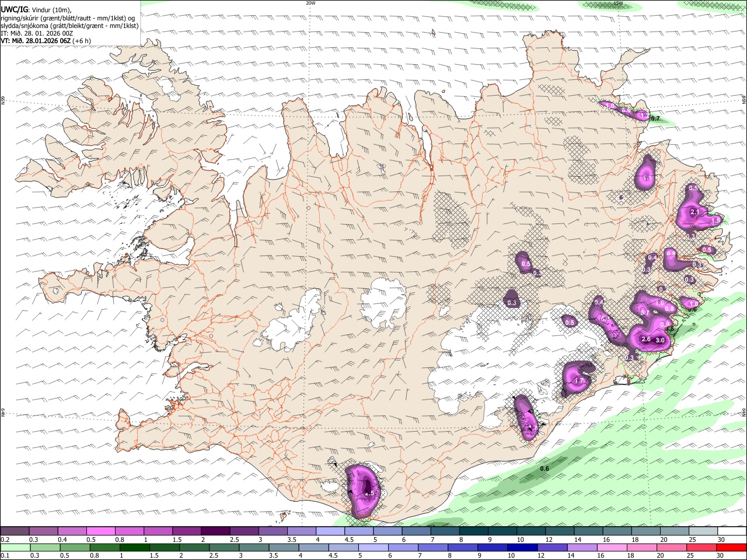Image resolution: width=747 pixels, height=560 pixels.
Task: Click the 'slydda/snjókoma' legend description line
Action: pos(69,26)
